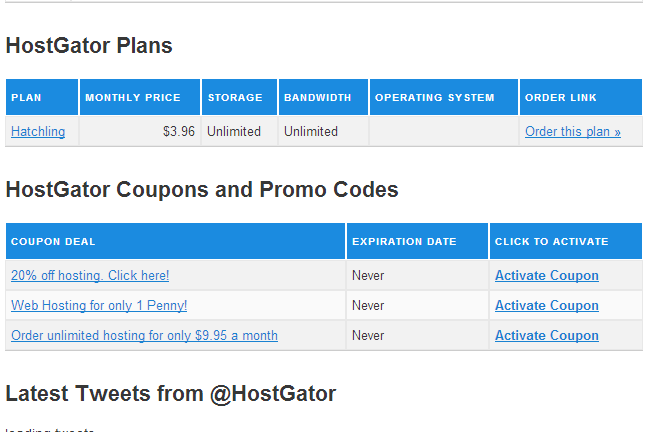Activate the coupon for 1 Penny hosting
648x432 pixels.
click(x=546, y=305)
